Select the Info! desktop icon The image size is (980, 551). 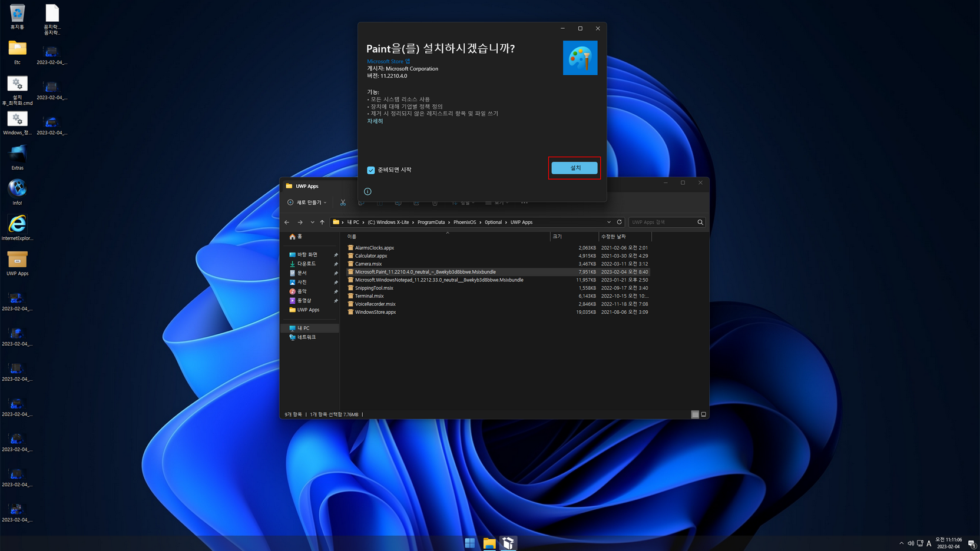pos(17,193)
